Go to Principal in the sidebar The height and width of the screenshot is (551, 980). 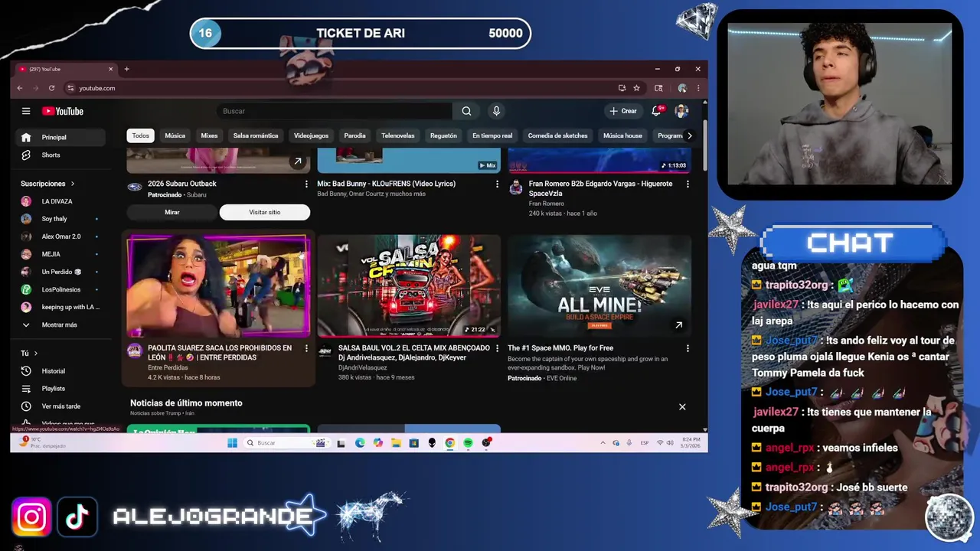(60, 138)
